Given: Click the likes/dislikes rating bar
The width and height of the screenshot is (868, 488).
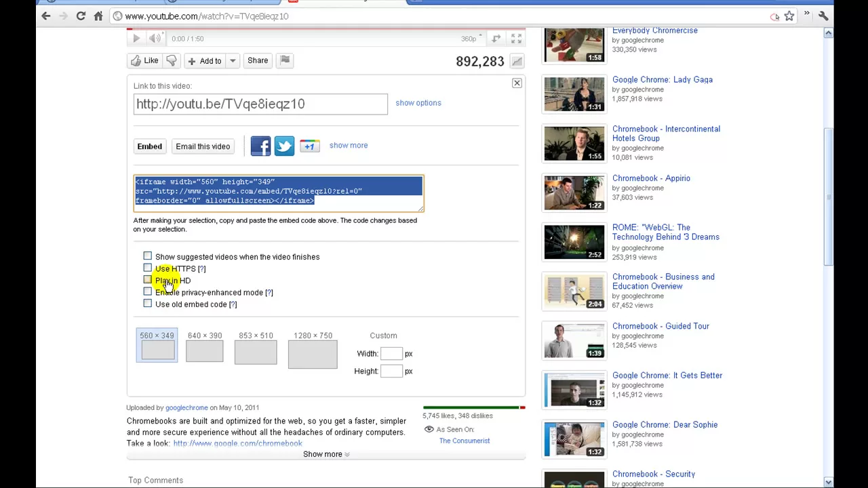Looking at the screenshot, I should click(x=474, y=407).
